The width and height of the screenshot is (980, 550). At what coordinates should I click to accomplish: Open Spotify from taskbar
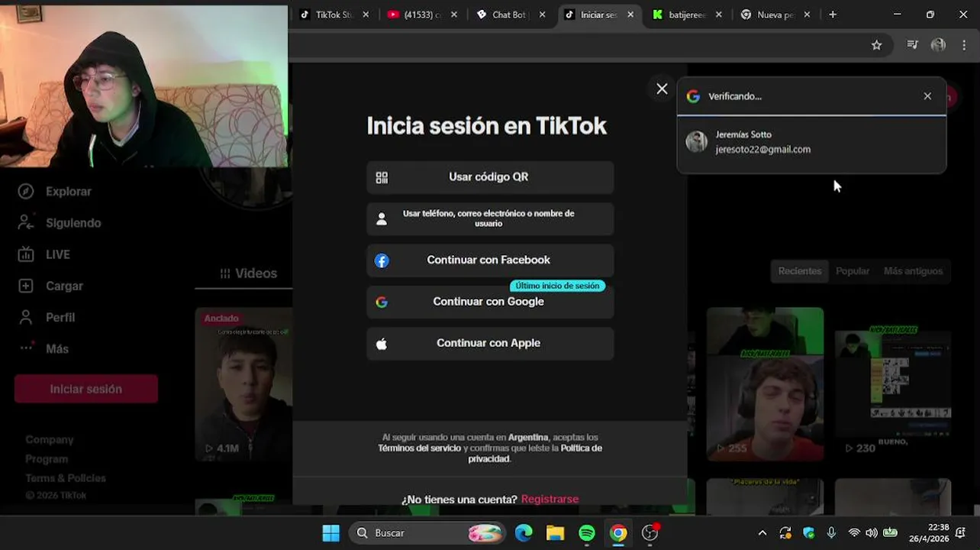[x=587, y=533]
